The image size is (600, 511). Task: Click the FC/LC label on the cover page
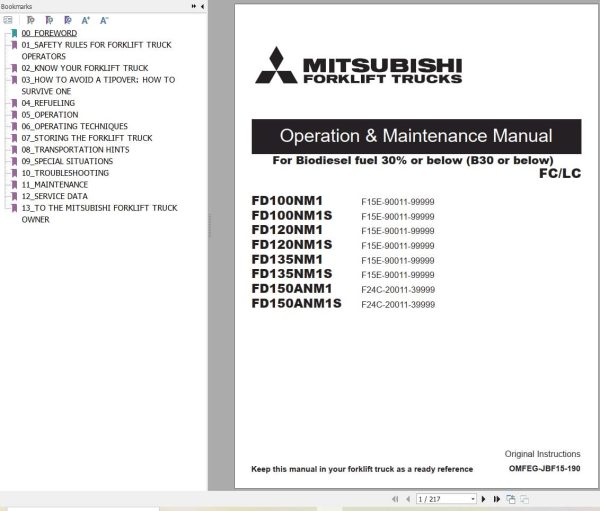click(560, 173)
